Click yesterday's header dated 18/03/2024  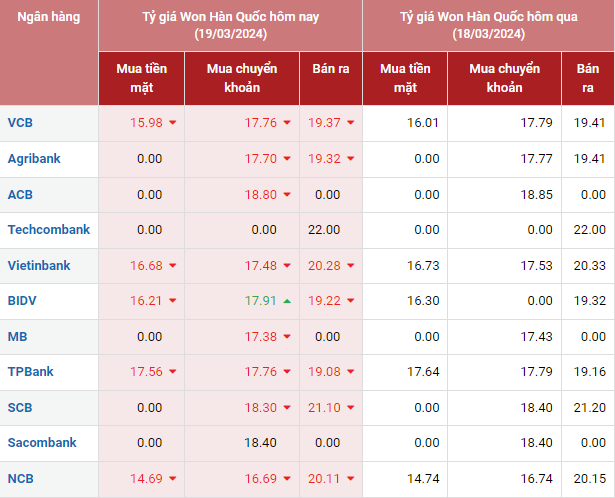pos(488,25)
